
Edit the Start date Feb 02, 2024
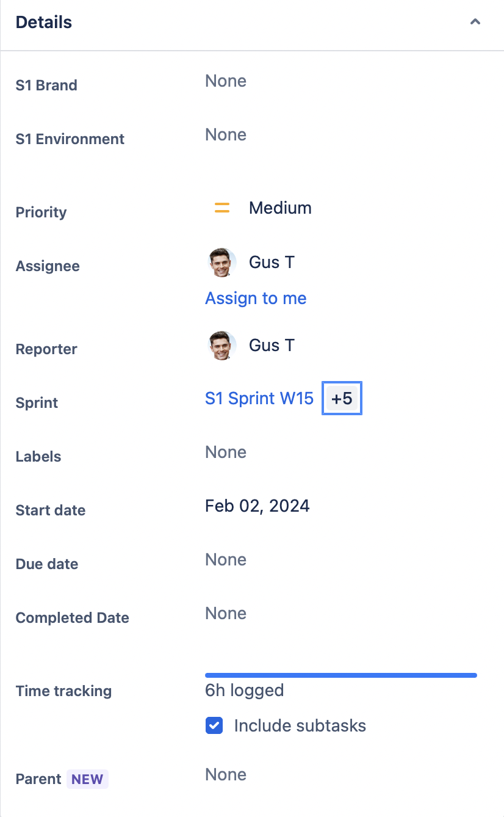tap(257, 506)
